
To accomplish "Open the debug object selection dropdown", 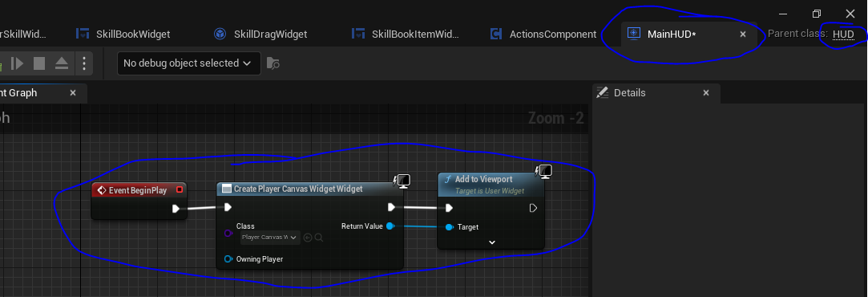I will [189, 63].
